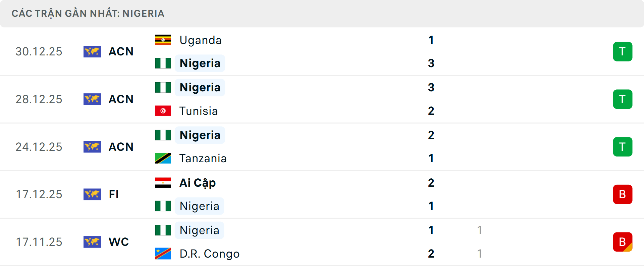Select the FI competition label
The image size is (644, 266).
point(113,194)
